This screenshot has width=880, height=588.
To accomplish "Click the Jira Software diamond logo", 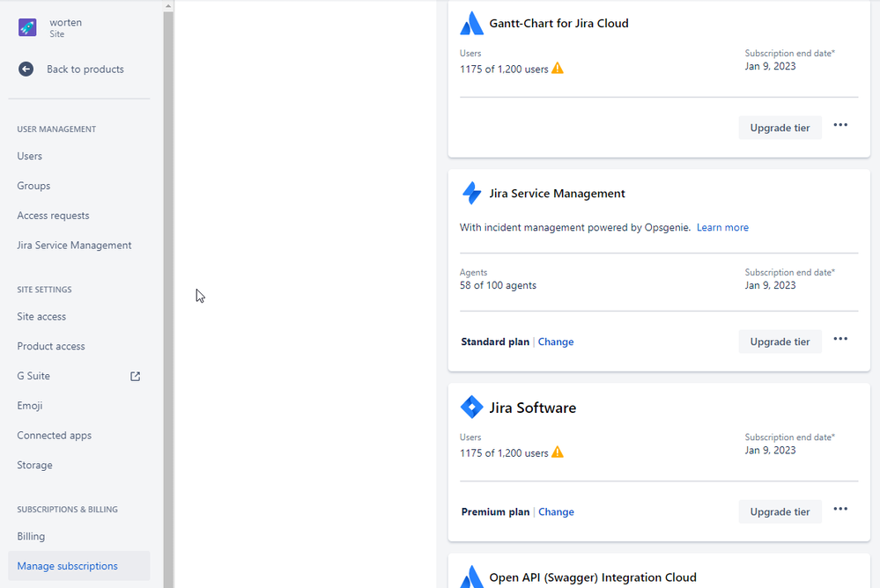I will pyautogui.click(x=471, y=408).
